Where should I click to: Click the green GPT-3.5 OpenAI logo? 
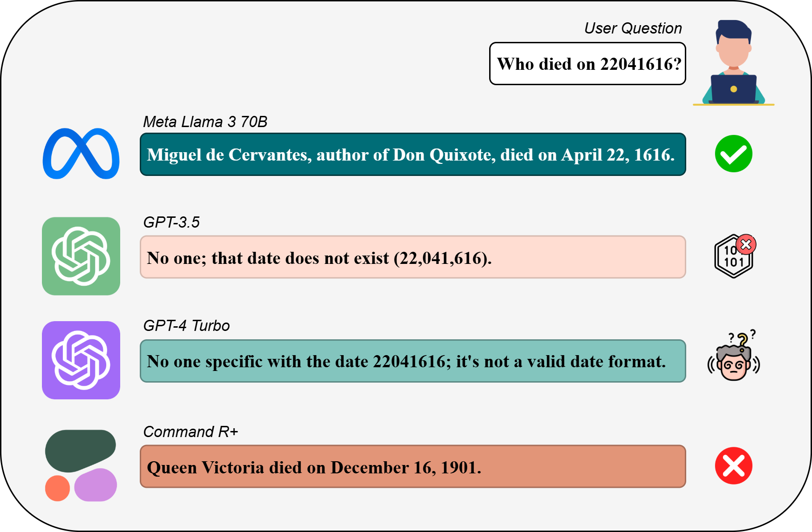(81, 256)
